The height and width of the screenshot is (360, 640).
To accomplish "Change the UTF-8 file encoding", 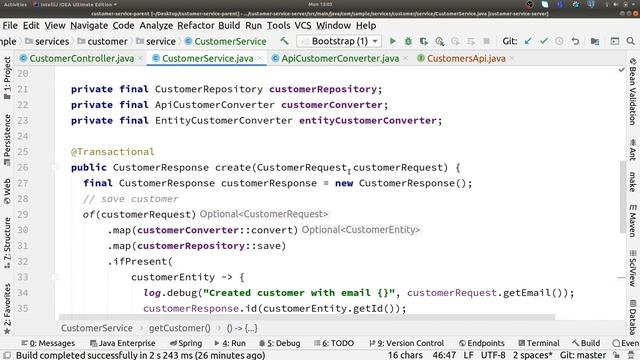I will [493, 355].
